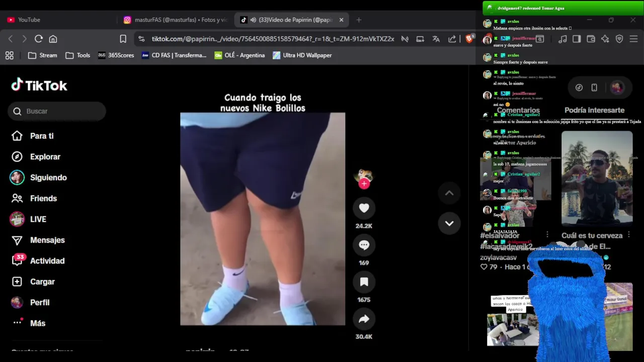Open the Leo AI sparkle icon
This screenshot has height=362, width=644.
pos(605,39)
